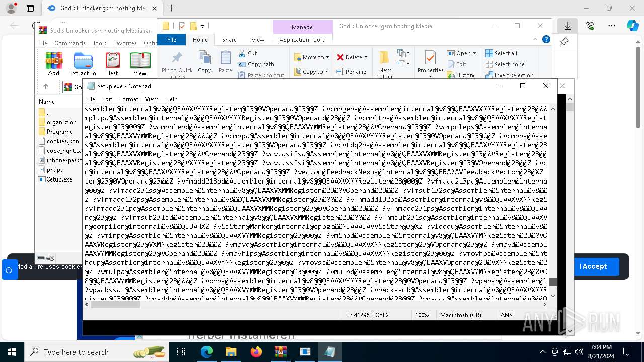This screenshot has height=362, width=644.
Task: Open WinRAR Commands menu
Action: [70, 43]
